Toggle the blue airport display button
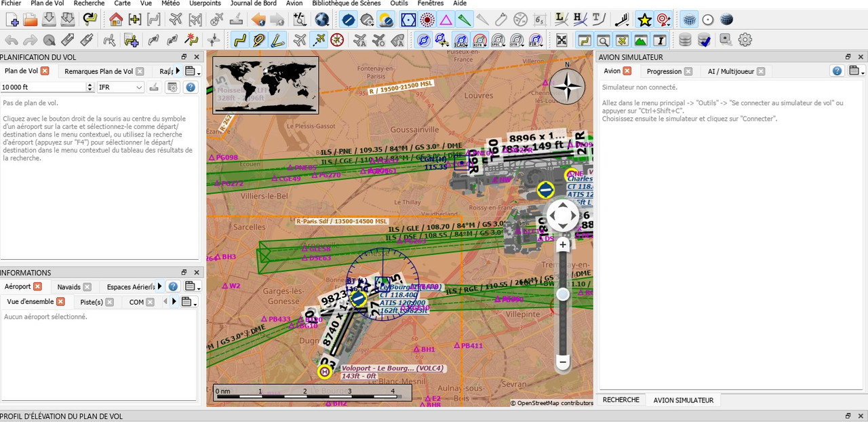 point(348,20)
